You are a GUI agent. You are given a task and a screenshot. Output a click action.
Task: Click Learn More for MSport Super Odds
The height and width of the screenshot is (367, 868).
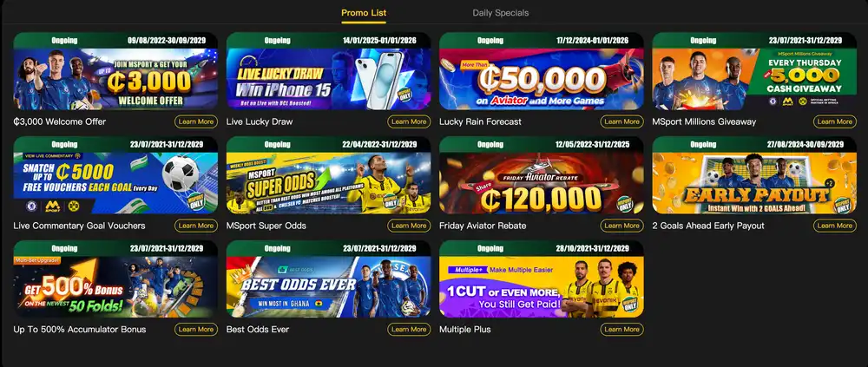coord(409,226)
